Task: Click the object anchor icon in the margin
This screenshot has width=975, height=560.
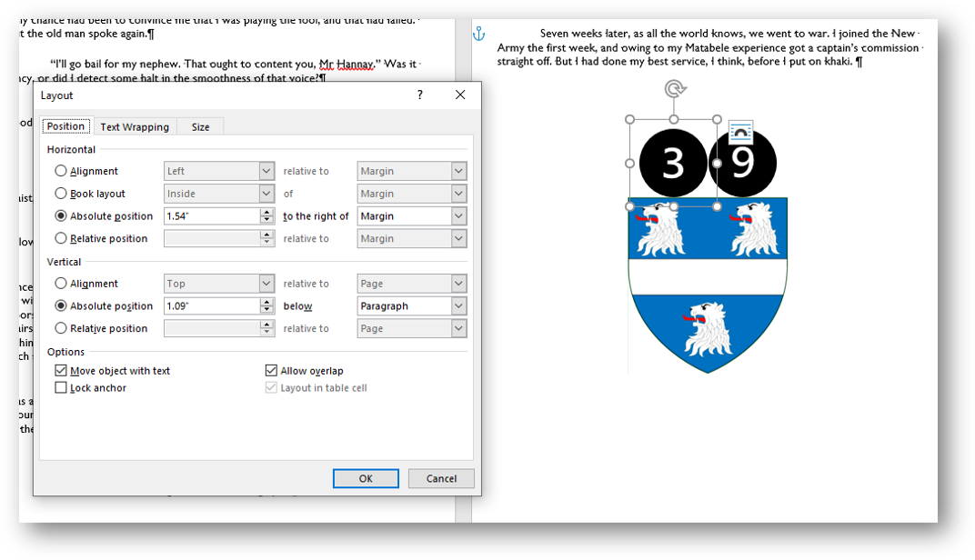Action: pyautogui.click(x=478, y=34)
